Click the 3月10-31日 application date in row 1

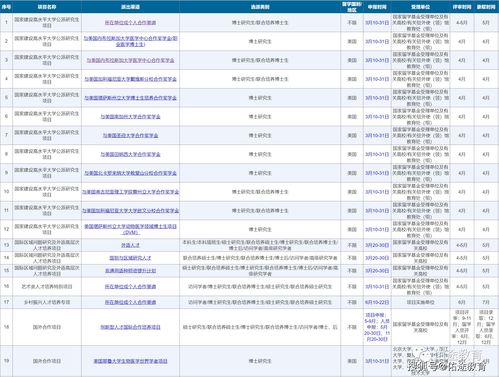(377, 23)
